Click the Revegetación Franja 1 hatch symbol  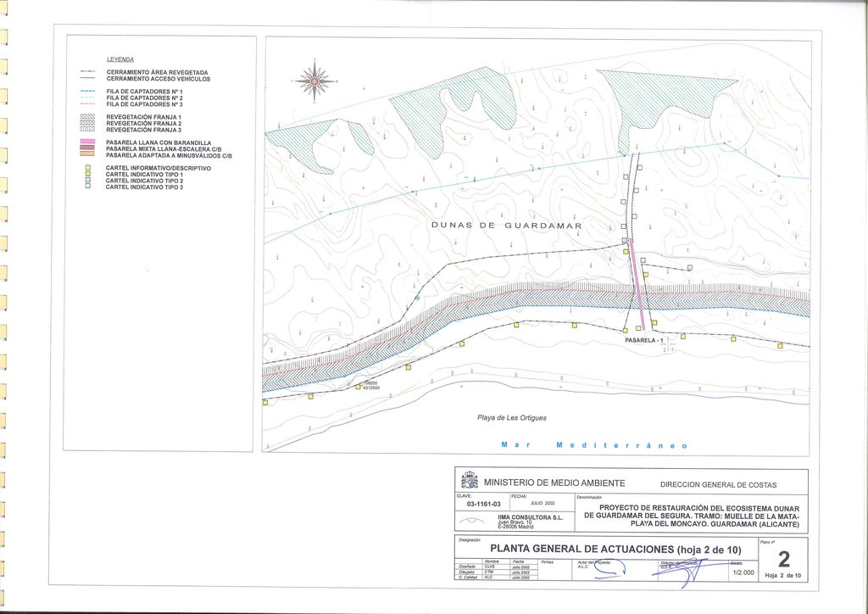pos(86,117)
